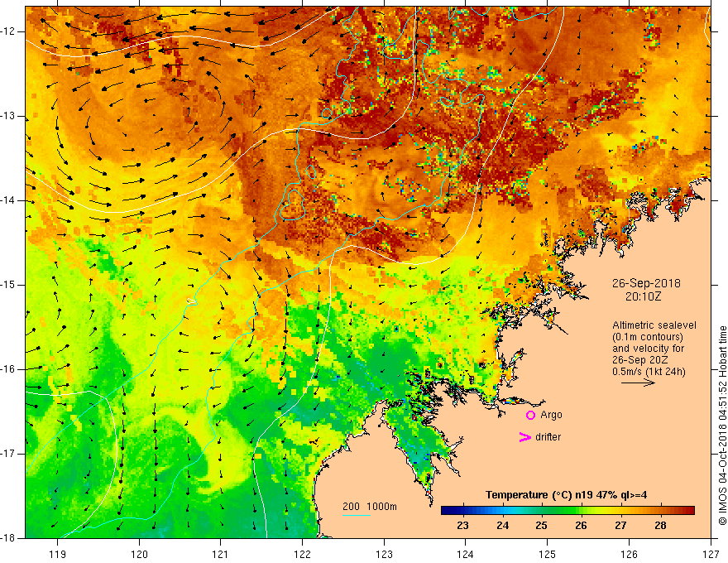Click the '1000m' depth contour label
The height and width of the screenshot is (563, 728).
[x=381, y=507]
